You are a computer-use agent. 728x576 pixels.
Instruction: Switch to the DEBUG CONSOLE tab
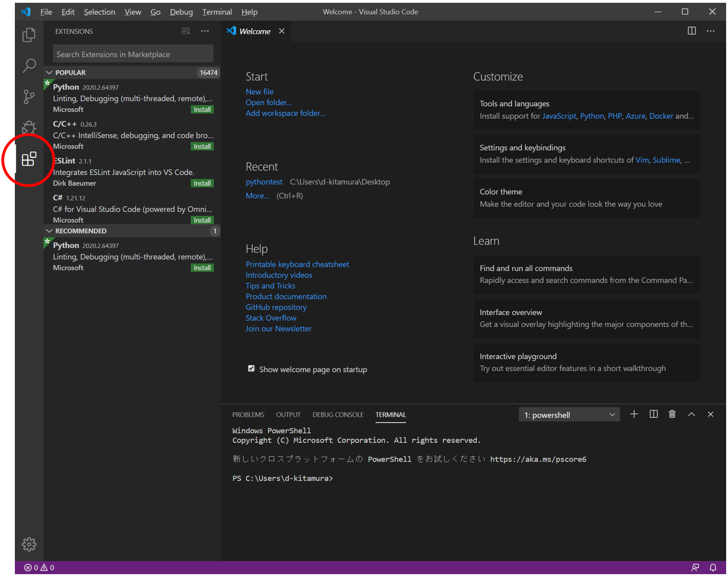[x=338, y=414]
